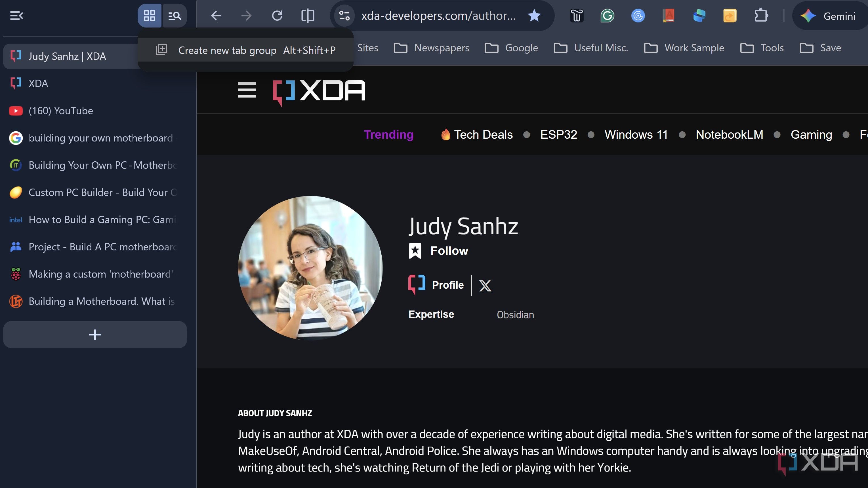The image size is (868, 488).
Task: Open the Useful Misc. bookmark folder
Action: [591, 48]
